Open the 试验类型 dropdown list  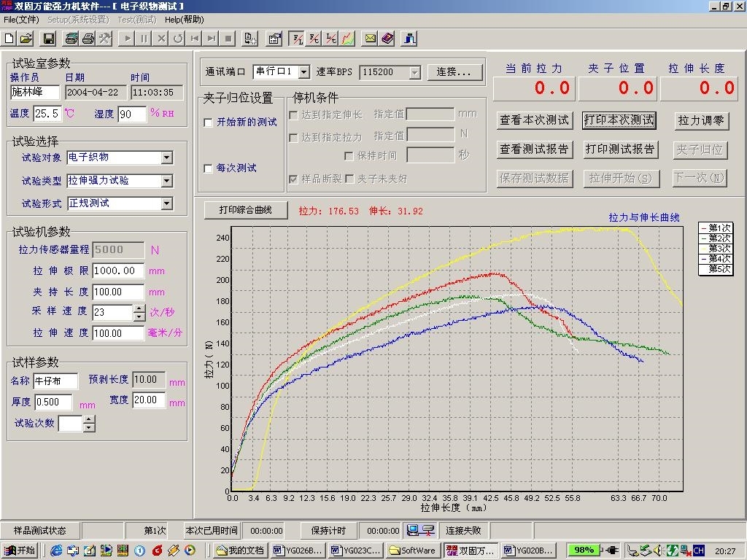167,181
